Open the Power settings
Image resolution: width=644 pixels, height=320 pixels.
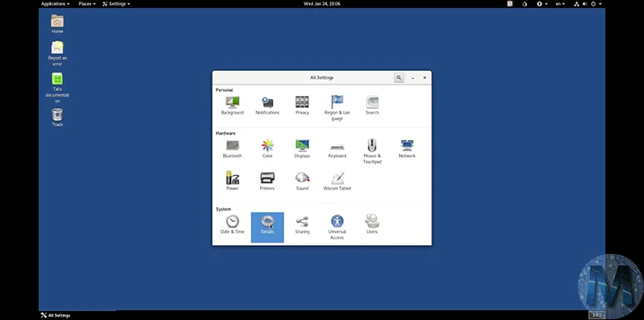pyautogui.click(x=232, y=181)
